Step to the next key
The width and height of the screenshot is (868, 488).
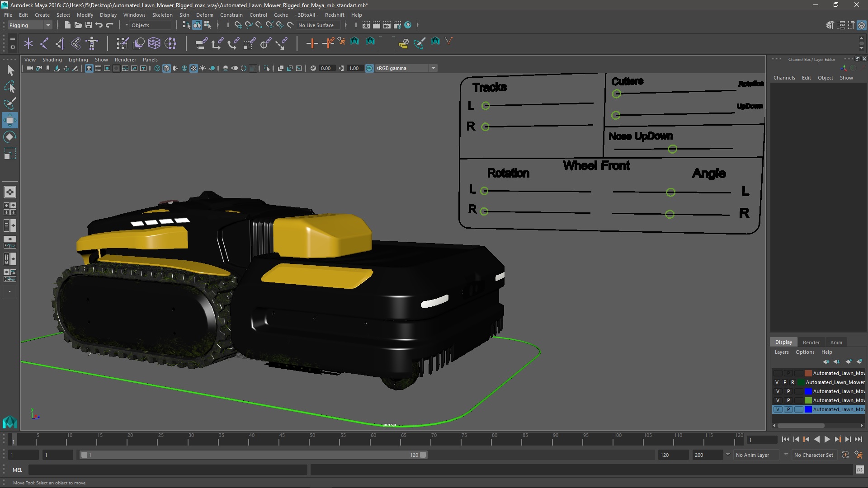(837, 439)
